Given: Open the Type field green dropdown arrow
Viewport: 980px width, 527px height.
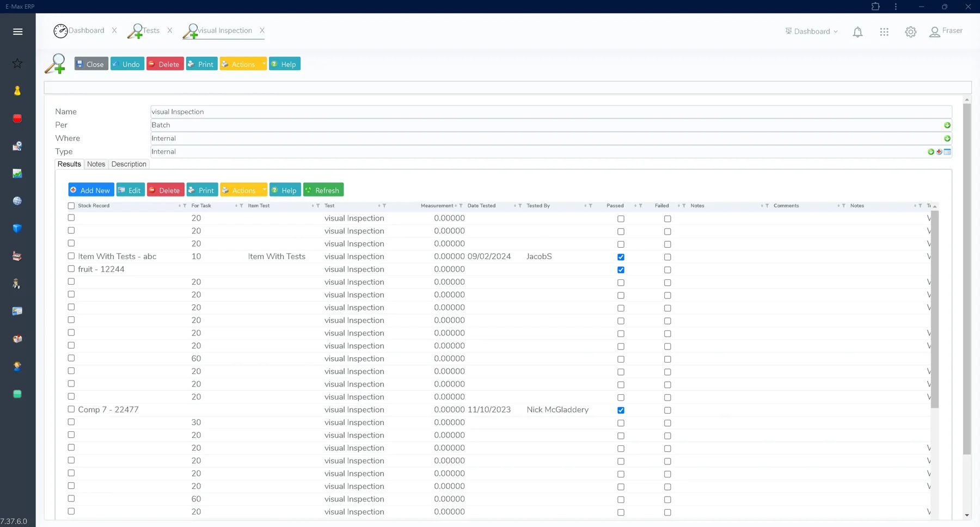Looking at the screenshot, I should pyautogui.click(x=931, y=152).
